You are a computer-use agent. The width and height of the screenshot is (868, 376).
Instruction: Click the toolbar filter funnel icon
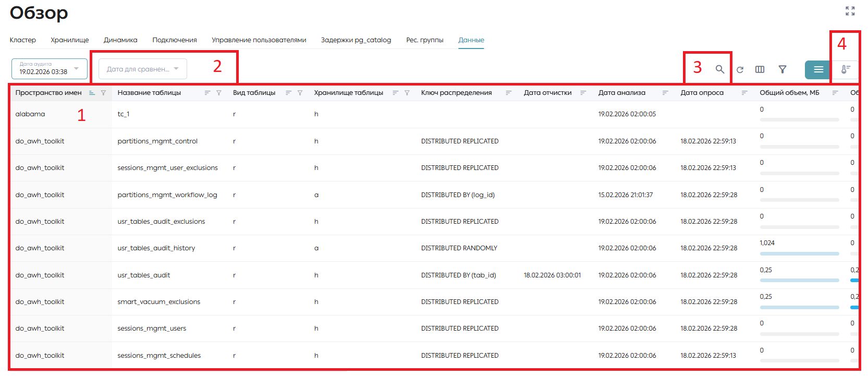coord(783,69)
